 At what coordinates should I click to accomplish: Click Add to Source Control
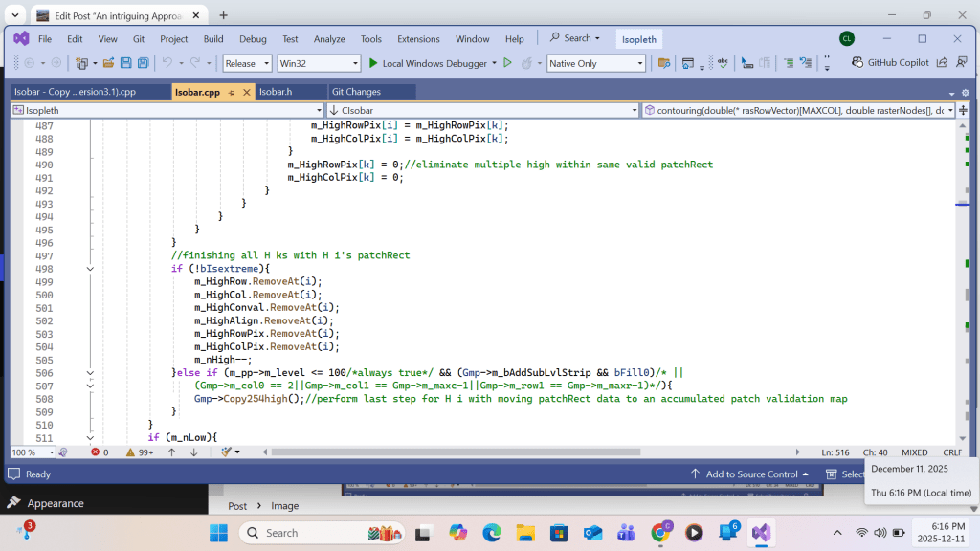(x=751, y=474)
